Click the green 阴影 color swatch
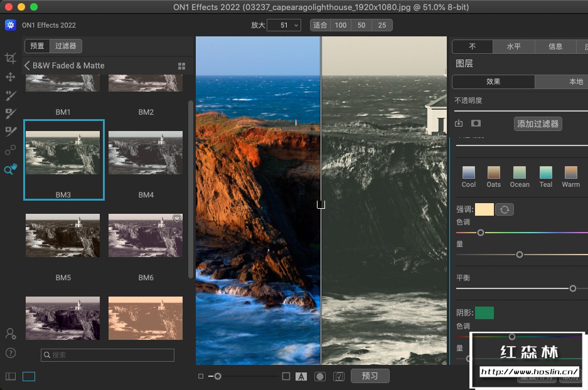The image size is (588, 390). pos(484,313)
